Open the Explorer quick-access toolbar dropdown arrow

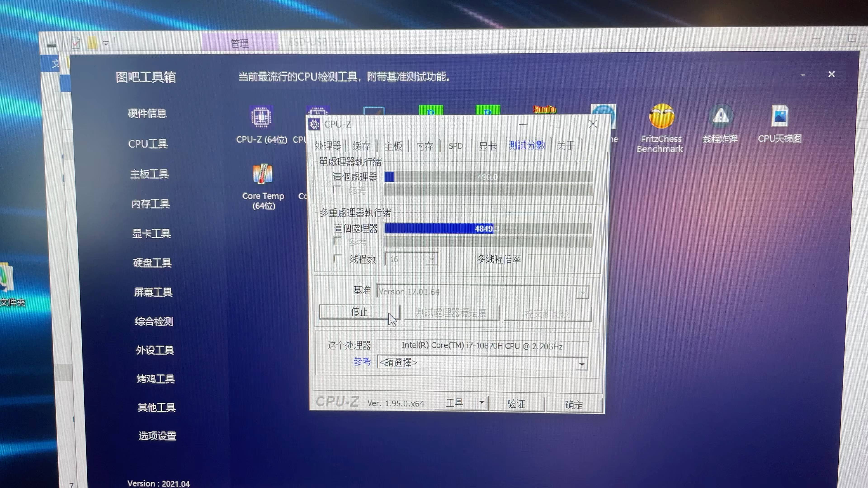[106, 43]
